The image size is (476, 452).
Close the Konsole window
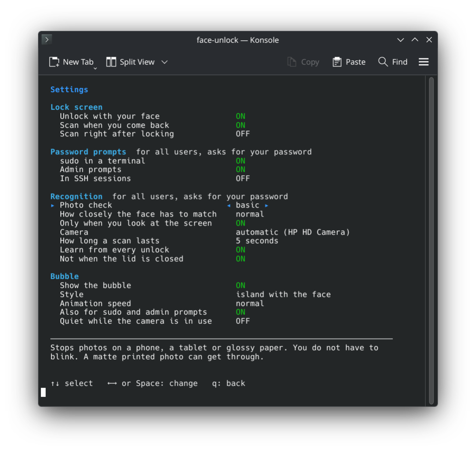[x=429, y=40]
